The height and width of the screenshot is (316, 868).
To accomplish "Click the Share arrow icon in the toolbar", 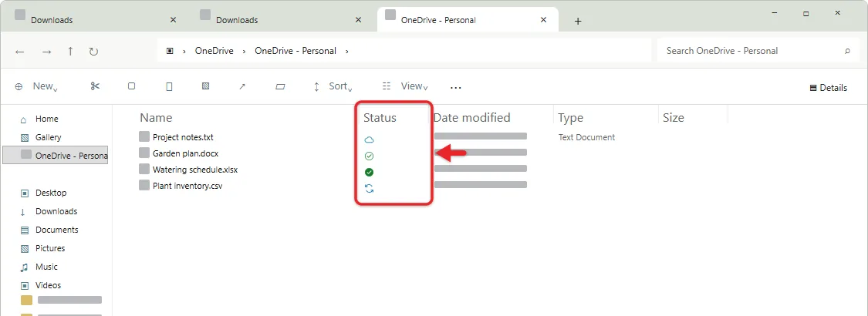I will pos(242,86).
